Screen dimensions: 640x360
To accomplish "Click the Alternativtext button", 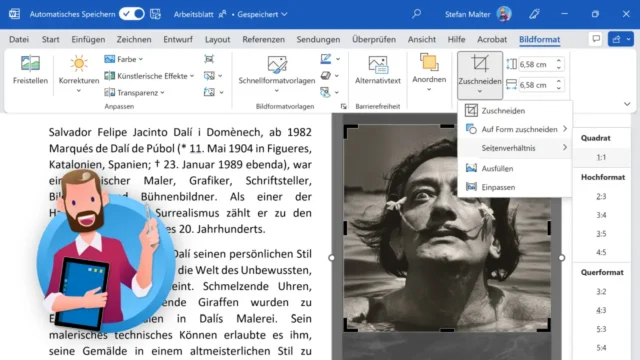I will (x=378, y=70).
